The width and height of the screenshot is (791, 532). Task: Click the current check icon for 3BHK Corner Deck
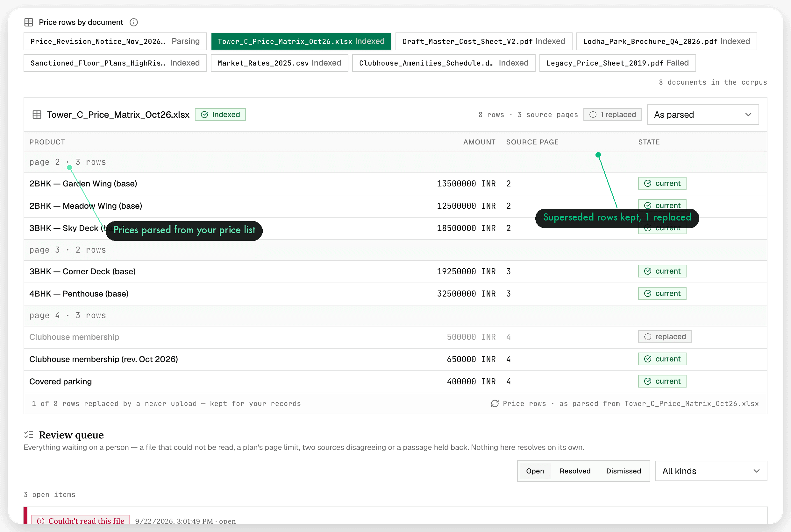coord(648,271)
